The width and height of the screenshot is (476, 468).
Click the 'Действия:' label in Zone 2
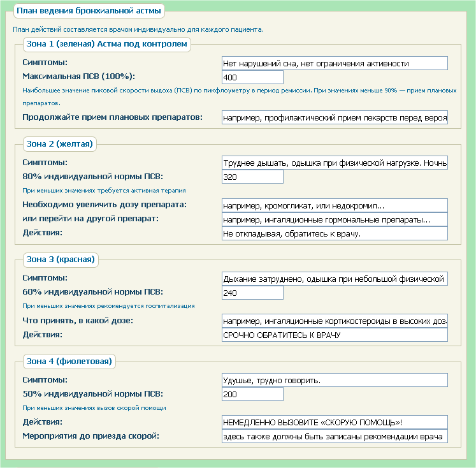click(x=43, y=233)
